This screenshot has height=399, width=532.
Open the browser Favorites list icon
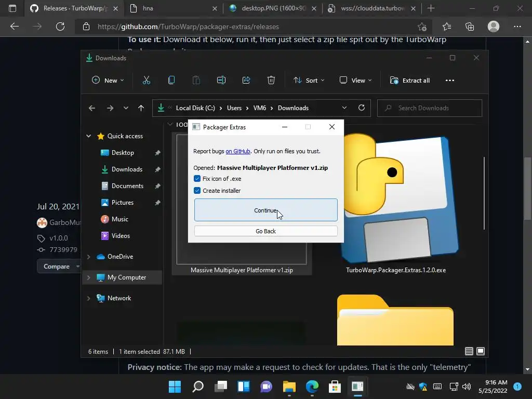(447, 26)
